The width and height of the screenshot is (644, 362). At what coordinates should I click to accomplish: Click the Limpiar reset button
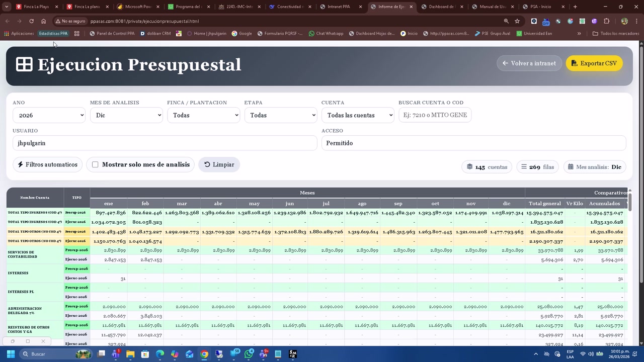[x=219, y=164]
